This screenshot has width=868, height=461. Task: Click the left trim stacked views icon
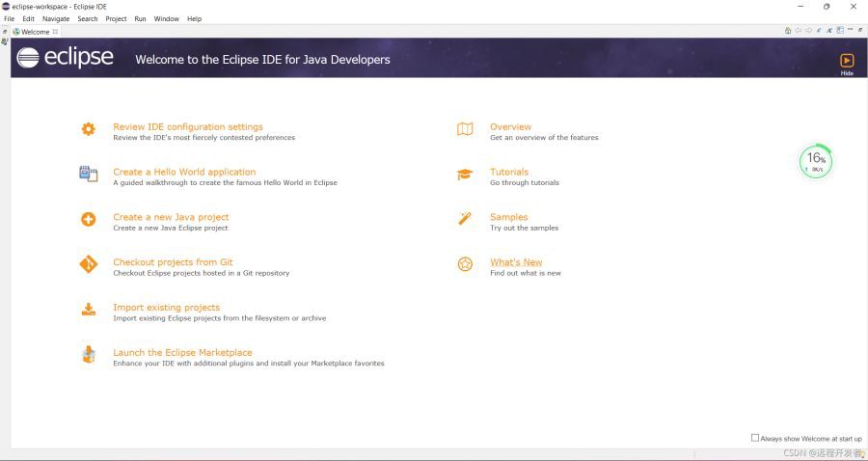tap(5, 41)
